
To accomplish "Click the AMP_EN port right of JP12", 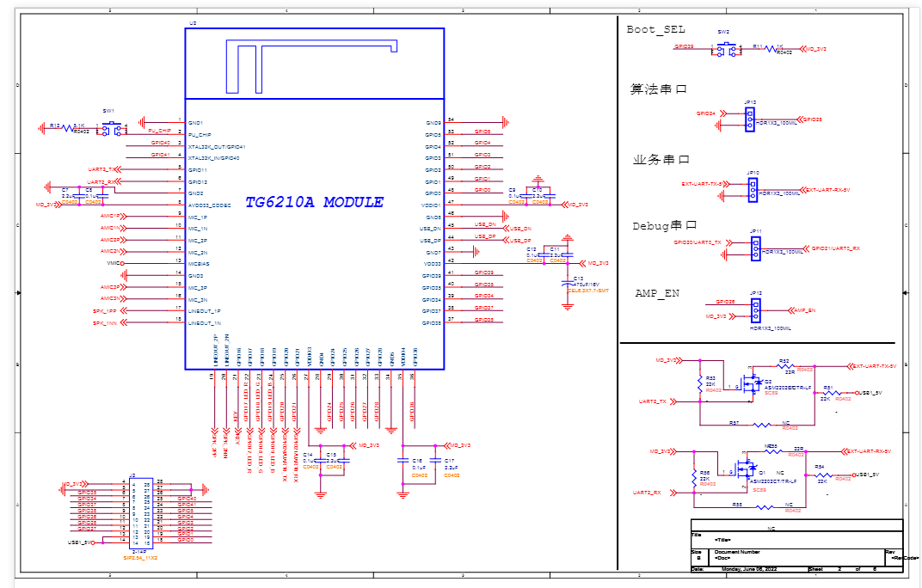I will (804, 310).
